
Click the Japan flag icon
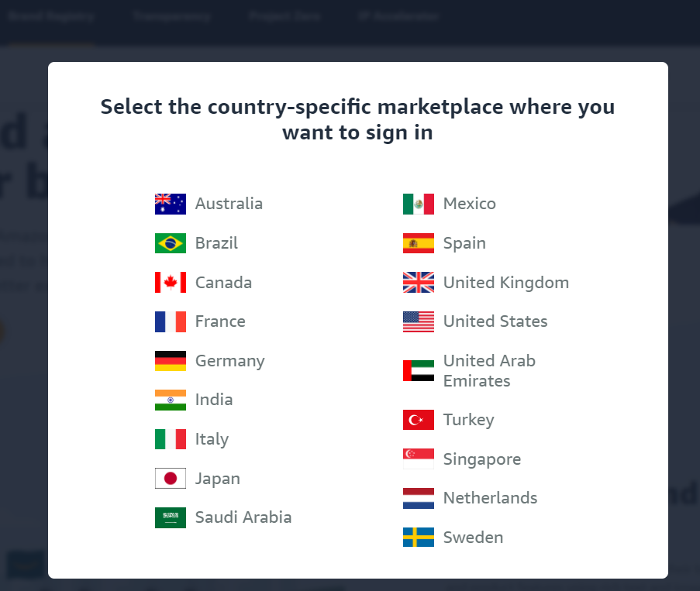(171, 479)
